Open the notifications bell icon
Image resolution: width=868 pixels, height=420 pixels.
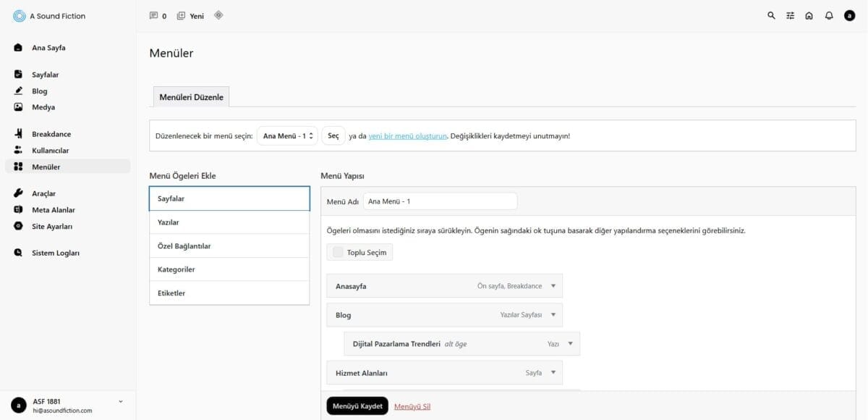(829, 16)
